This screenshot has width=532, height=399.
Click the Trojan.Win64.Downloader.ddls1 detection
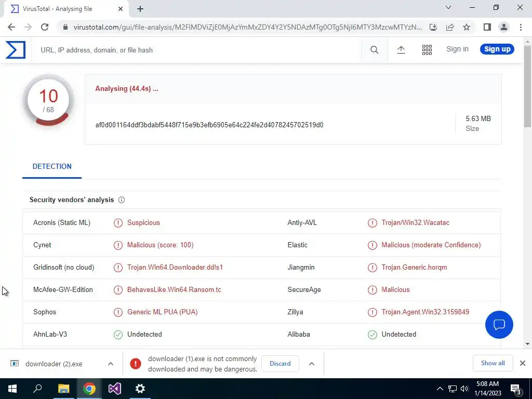click(175, 268)
